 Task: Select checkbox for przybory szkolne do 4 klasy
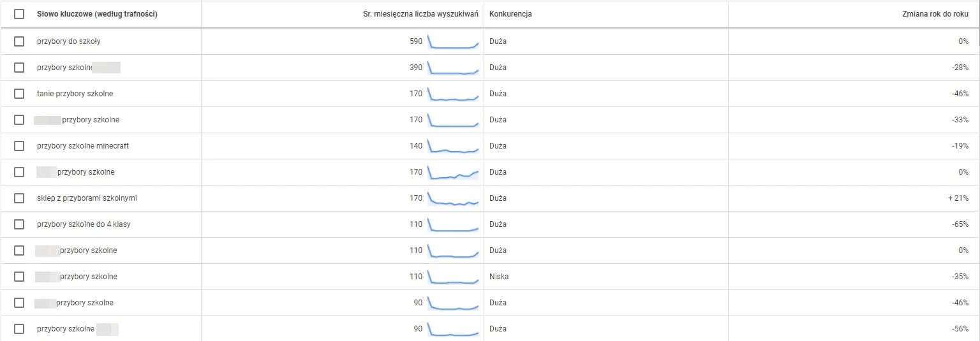(x=19, y=224)
